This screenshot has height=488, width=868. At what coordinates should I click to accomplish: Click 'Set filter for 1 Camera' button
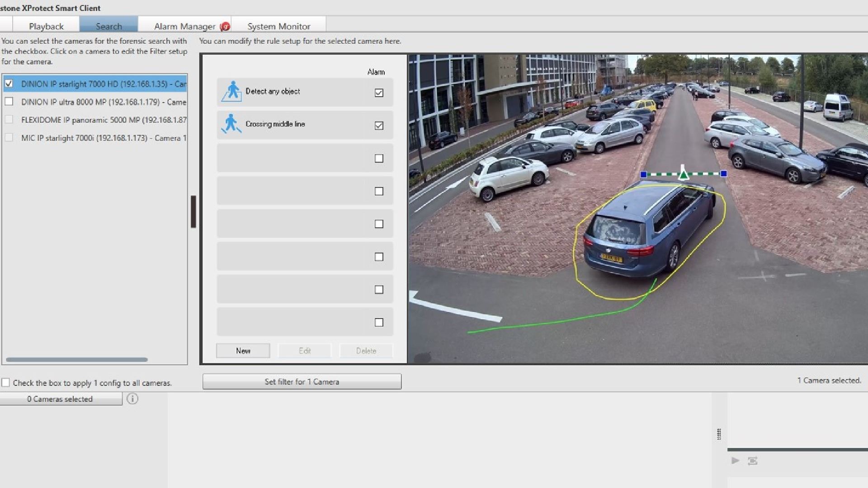pyautogui.click(x=302, y=381)
